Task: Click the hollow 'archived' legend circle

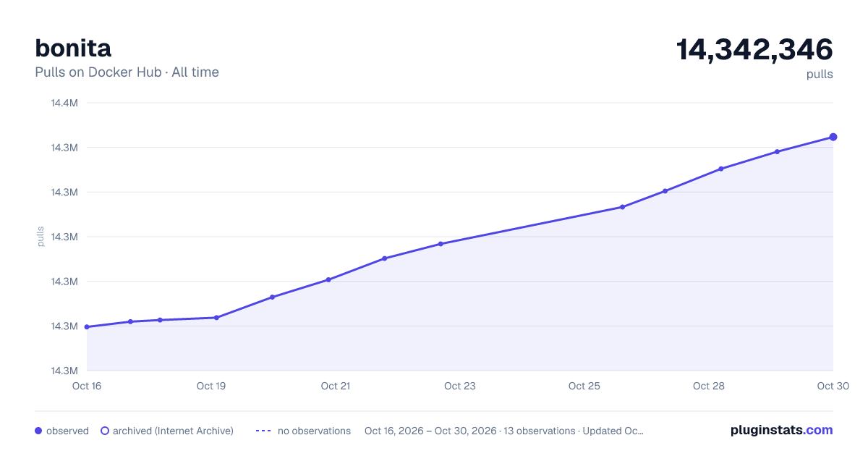Action: (x=105, y=431)
